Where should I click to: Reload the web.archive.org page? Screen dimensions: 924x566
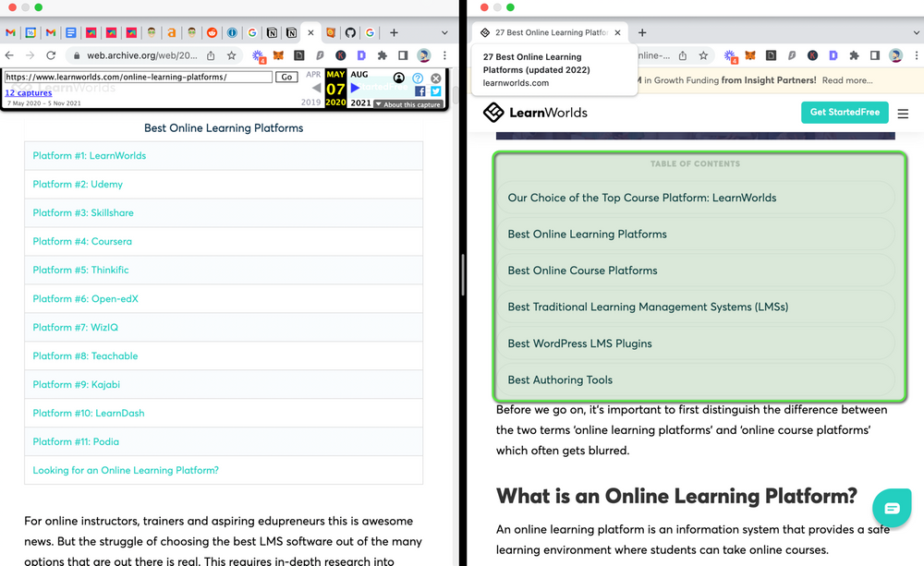(x=51, y=54)
